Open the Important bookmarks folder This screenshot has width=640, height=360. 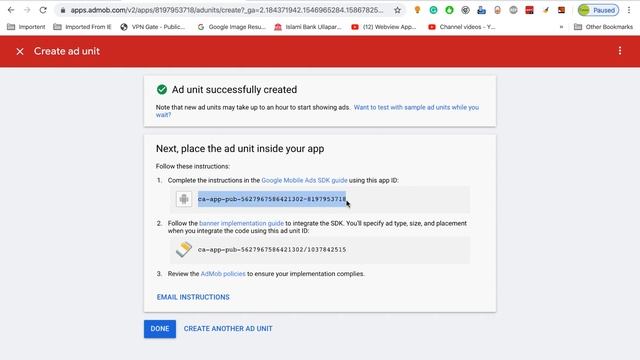pyautogui.click(x=26, y=27)
